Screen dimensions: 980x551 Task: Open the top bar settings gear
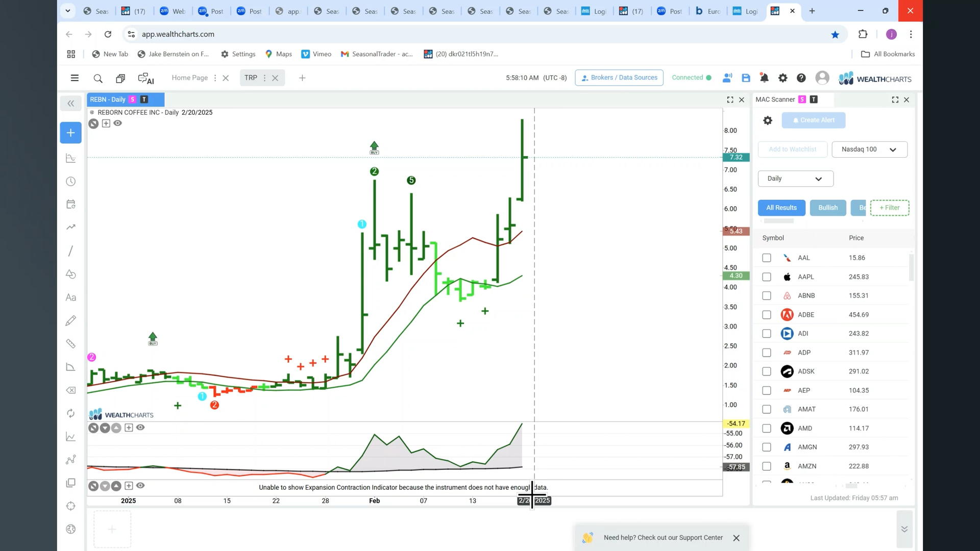click(x=782, y=78)
